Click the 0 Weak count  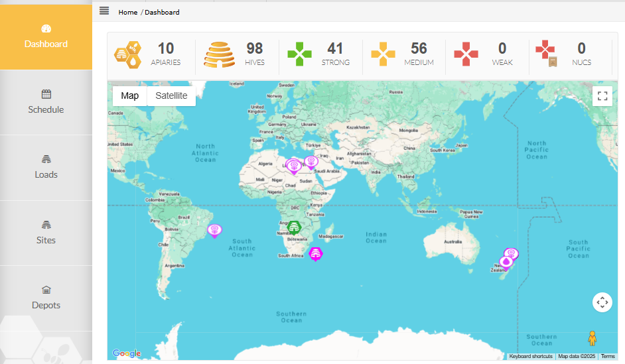click(x=502, y=48)
